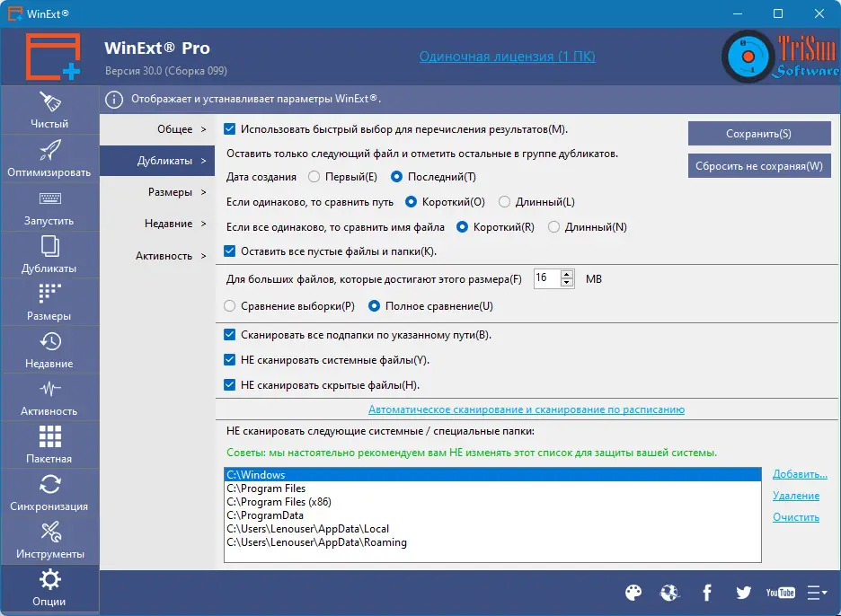The height and width of the screenshot is (616, 841).
Task: Click the file size field showing 16
Action: point(546,278)
